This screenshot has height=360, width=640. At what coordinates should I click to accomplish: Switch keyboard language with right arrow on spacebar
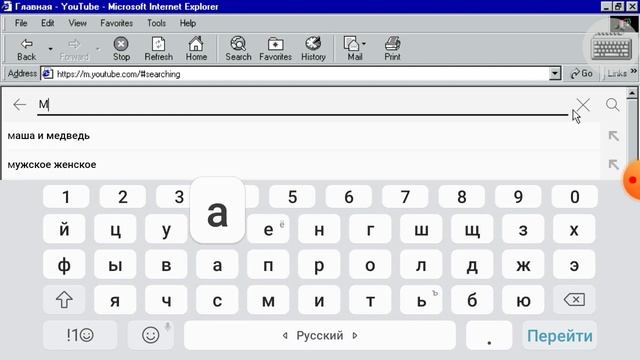(x=355, y=336)
